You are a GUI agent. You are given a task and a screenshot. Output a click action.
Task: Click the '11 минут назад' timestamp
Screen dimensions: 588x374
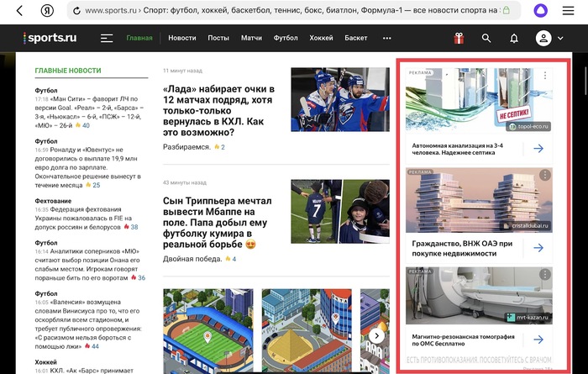[182, 71]
